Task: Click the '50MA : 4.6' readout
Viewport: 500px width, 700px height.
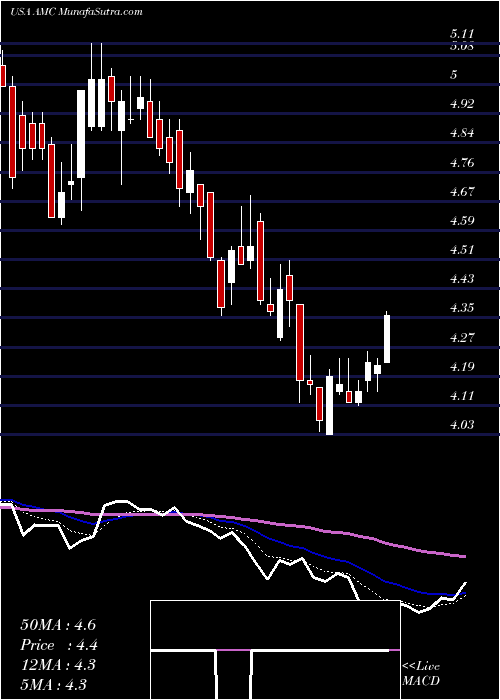Action: 58,625
